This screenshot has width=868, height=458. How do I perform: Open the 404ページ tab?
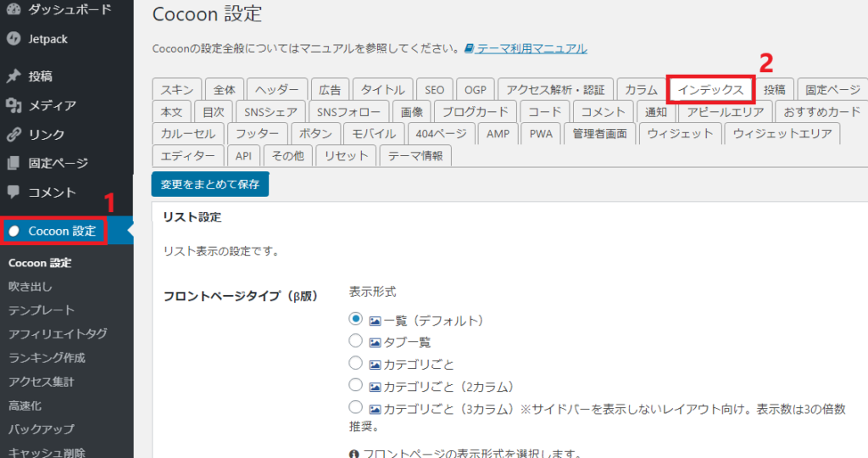tap(441, 133)
